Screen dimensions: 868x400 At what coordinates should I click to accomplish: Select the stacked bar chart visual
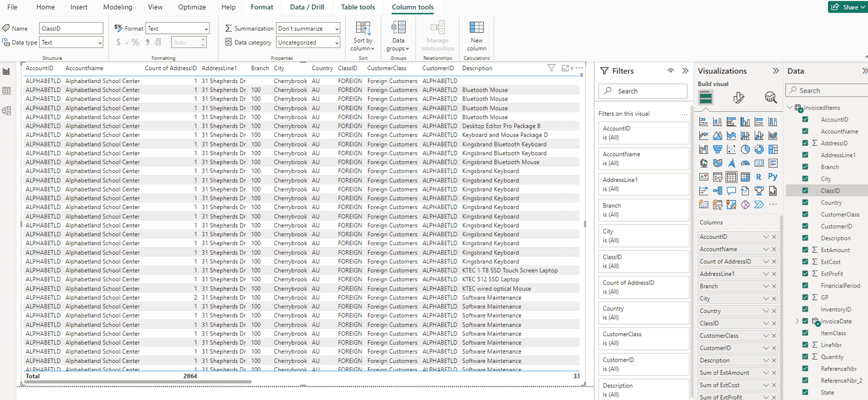[x=703, y=121]
